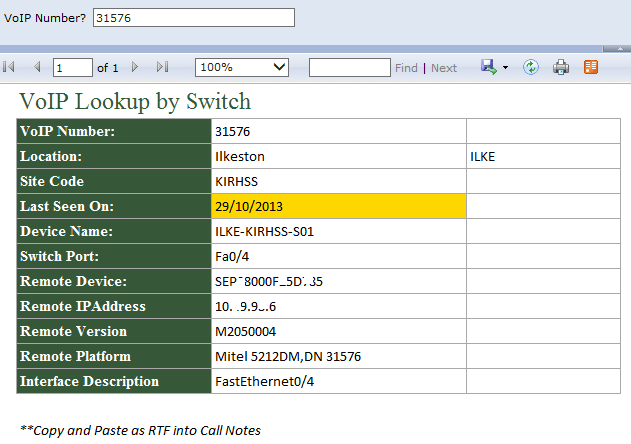Viewport: 631px width, 444px height.
Task: Click the Remote Device header label
Action: (x=73, y=281)
